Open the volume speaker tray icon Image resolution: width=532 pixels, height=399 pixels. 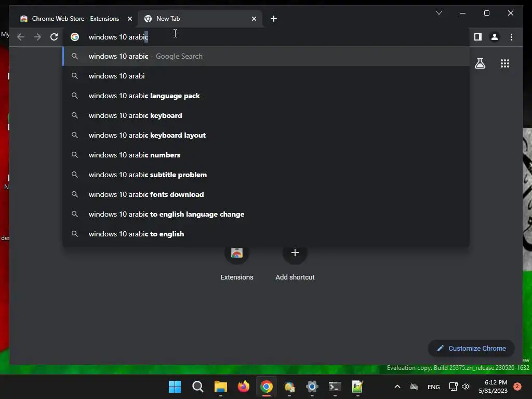click(x=465, y=387)
